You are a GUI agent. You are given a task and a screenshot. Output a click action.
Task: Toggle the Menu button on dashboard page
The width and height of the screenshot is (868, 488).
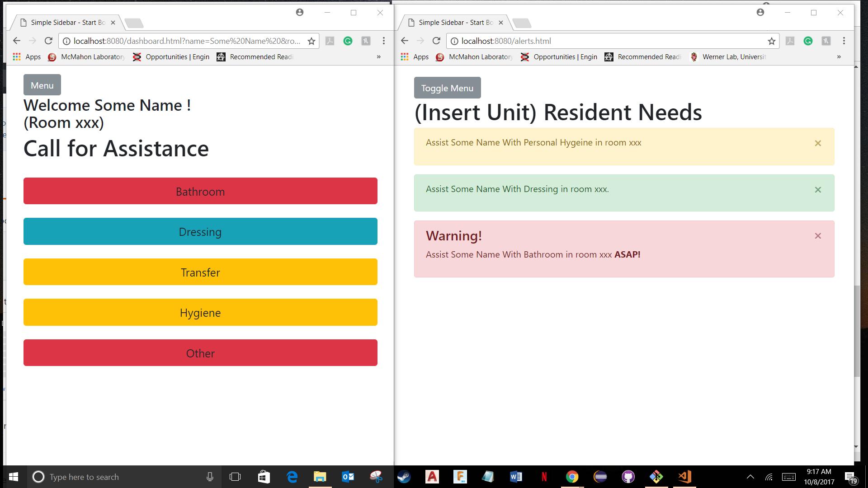click(42, 85)
